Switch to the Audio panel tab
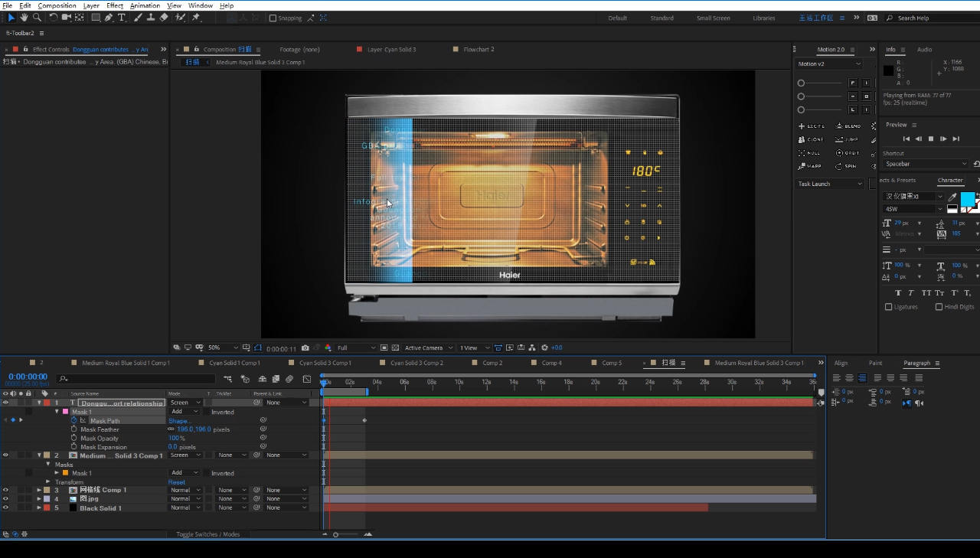Screen dimensions: 980x558 click(924, 49)
